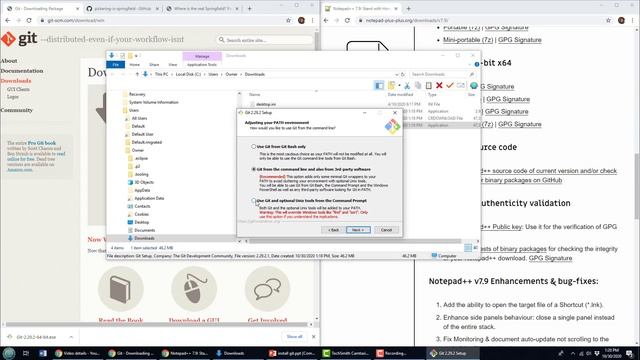Click Show all in the Chrome downloads bar

tap(294, 337)
